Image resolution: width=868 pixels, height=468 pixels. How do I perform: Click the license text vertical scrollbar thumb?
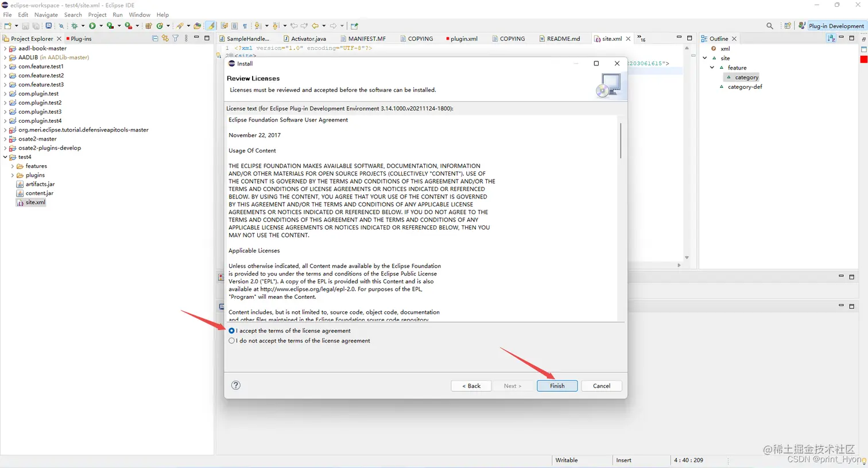click(x=621, y=141)
